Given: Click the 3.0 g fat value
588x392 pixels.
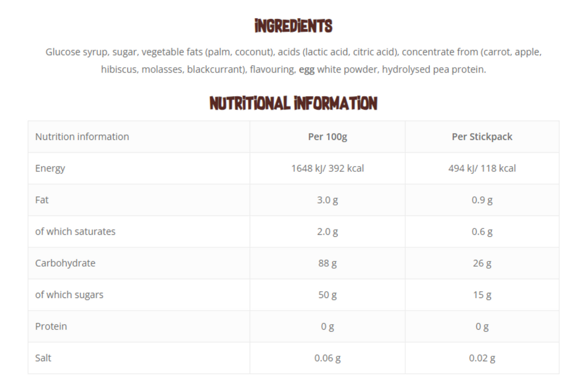Looking at the screenshot, I should (x=328, y=200).
